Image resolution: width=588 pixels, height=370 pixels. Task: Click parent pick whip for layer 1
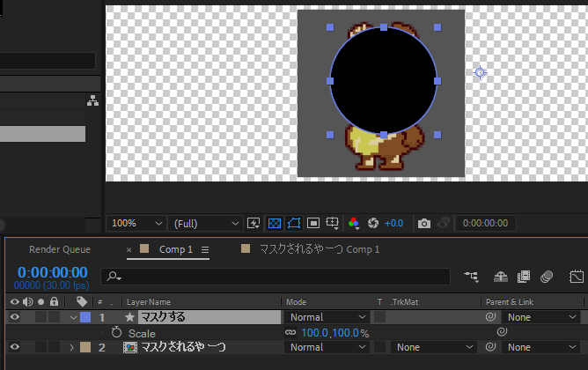(x=490, y=317)
